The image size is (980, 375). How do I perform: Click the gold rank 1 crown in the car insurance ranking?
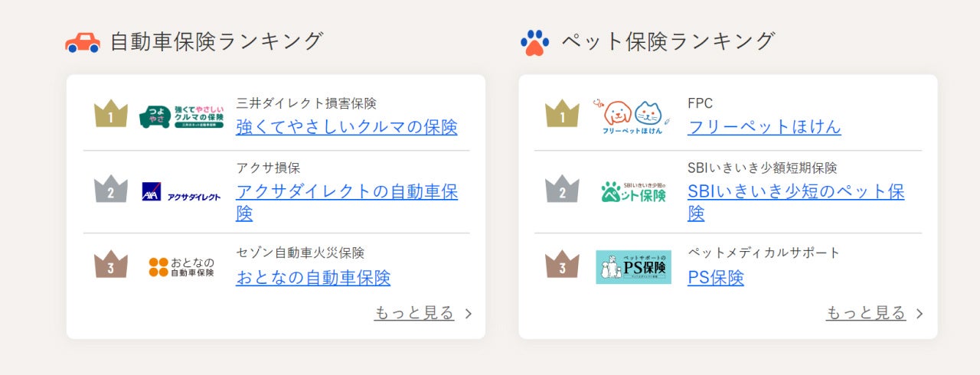110,114
